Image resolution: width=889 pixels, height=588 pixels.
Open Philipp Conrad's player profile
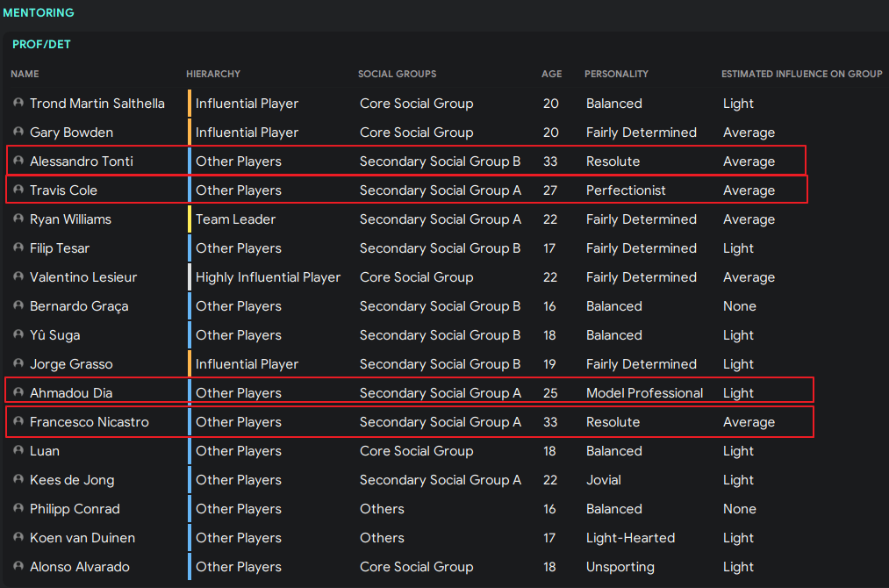tap(75, 508)
